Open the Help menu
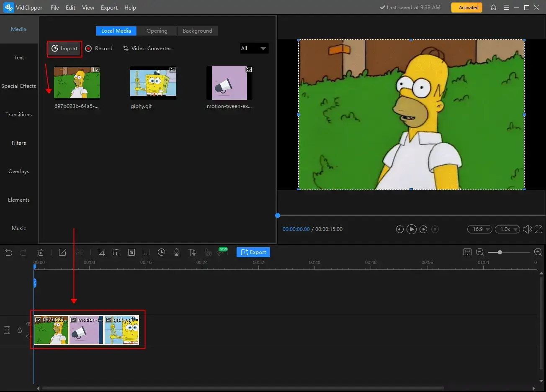Viewport: 546px width, 392px height. click(130, 8)
